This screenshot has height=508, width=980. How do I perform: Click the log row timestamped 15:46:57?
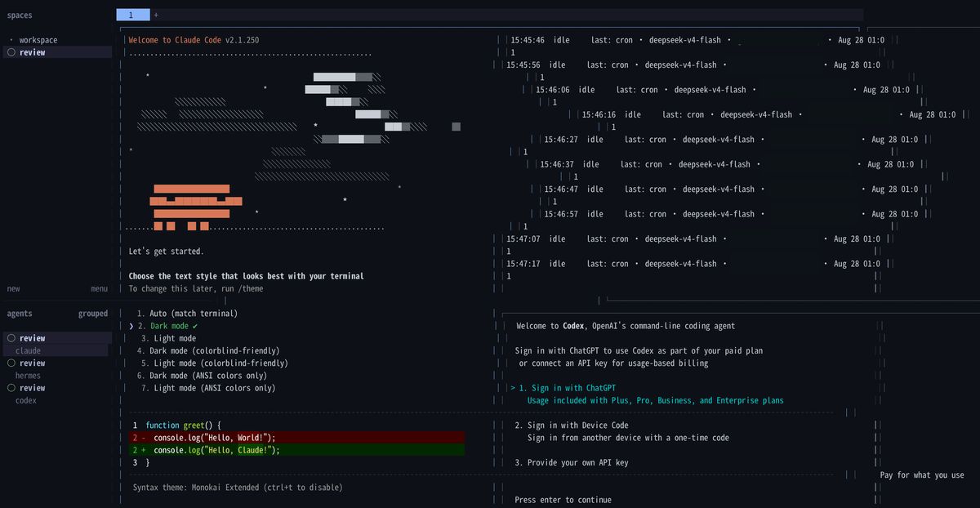coord(731,214)
